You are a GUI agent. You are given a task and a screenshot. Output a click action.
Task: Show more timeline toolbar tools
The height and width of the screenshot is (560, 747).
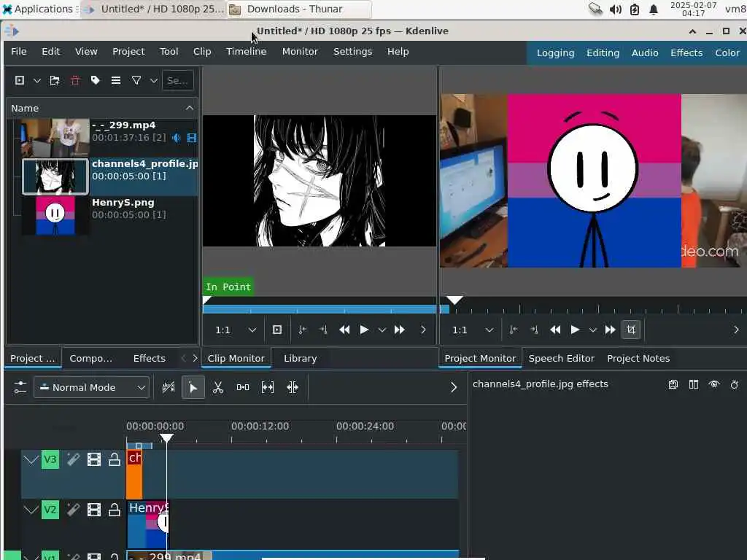pyautogui.click(x=454, y=388)
